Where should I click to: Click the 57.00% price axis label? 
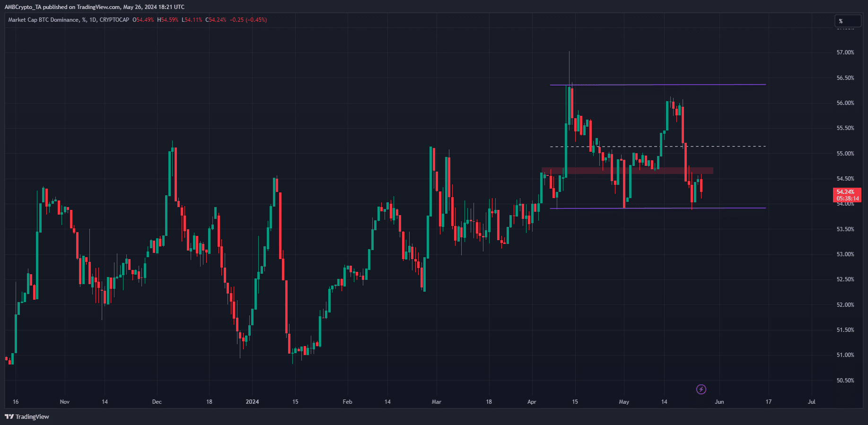(x=845, y=52)
